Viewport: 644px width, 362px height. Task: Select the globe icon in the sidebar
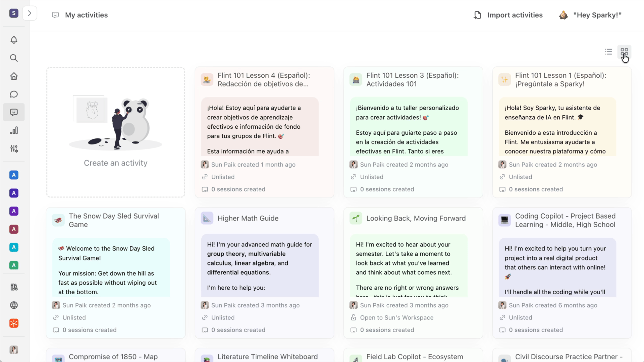(x=14, y=305)
